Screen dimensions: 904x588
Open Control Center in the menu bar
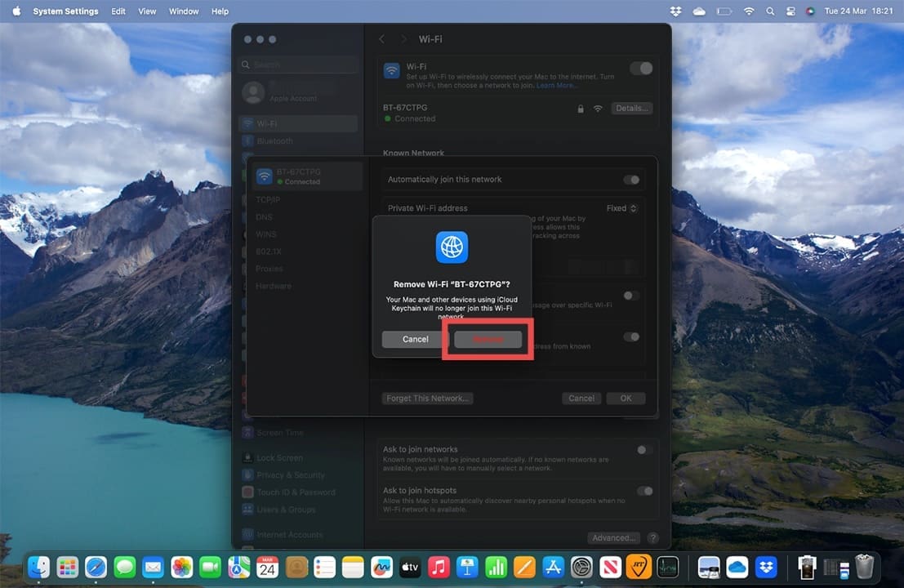coord(790,11)
